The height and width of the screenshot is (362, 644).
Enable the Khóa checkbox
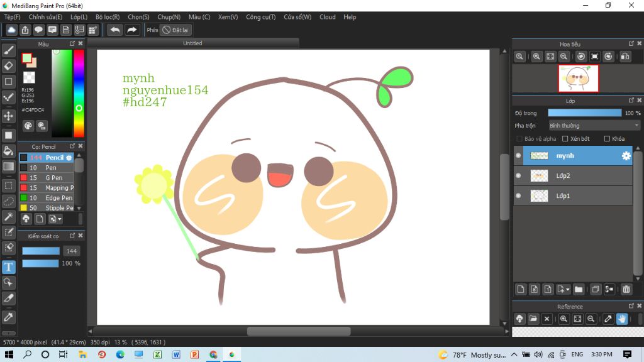[x=607, y=139]
